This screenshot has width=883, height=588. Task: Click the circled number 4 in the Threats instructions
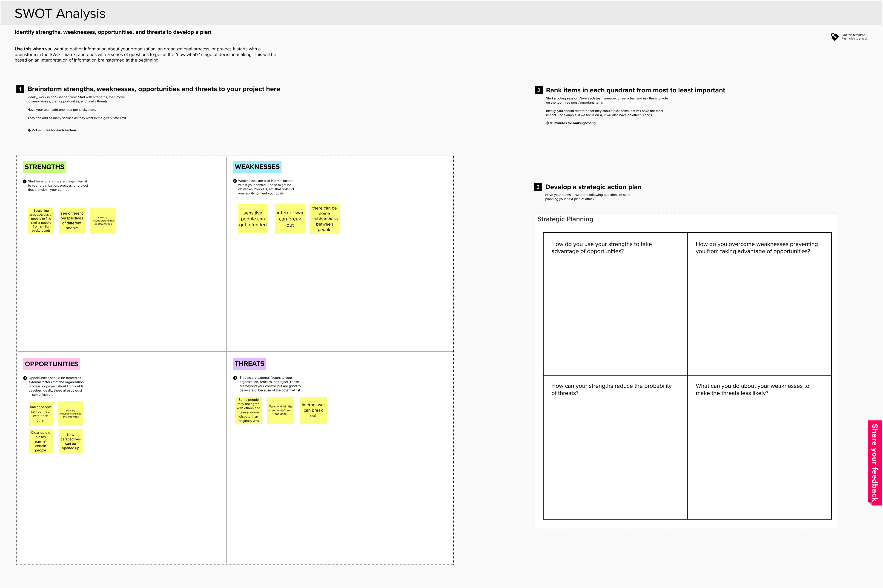[236, 378]
